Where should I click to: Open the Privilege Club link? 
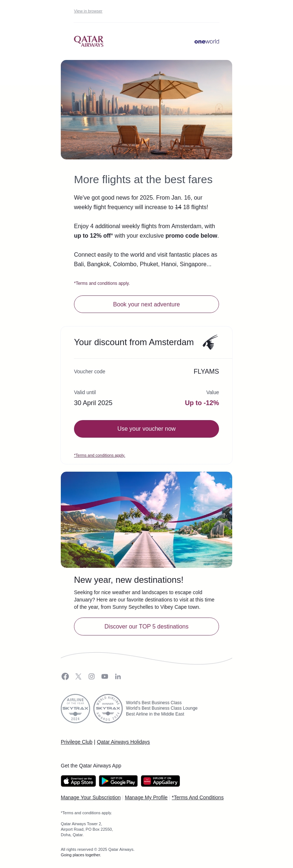pyautogui.click(x=77, y=742)
